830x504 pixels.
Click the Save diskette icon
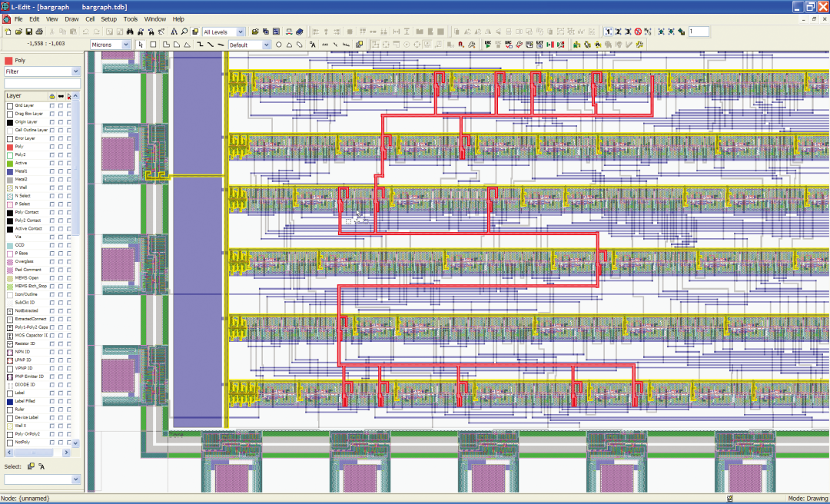[29, 31]
